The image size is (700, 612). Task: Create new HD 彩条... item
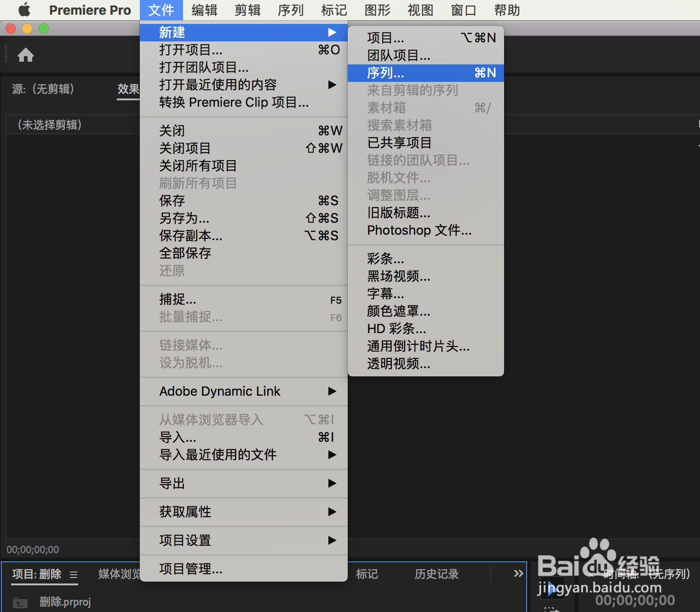(x=426, y=329)
